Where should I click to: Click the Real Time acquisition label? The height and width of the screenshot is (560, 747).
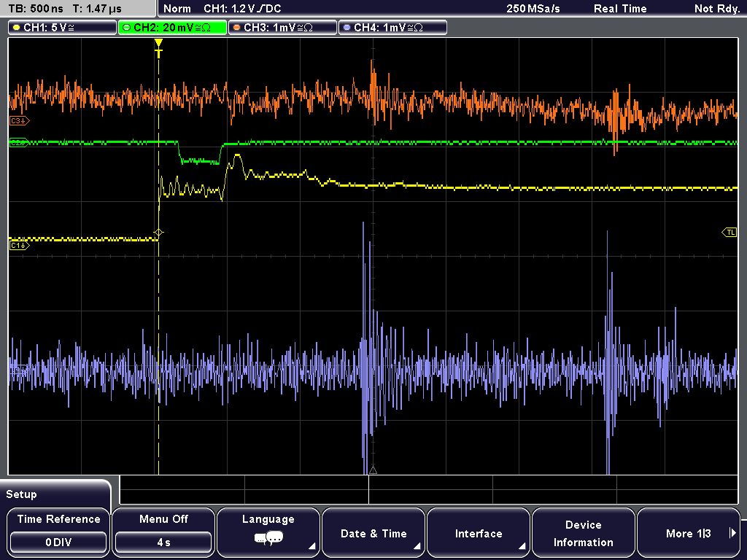[620, 9]
